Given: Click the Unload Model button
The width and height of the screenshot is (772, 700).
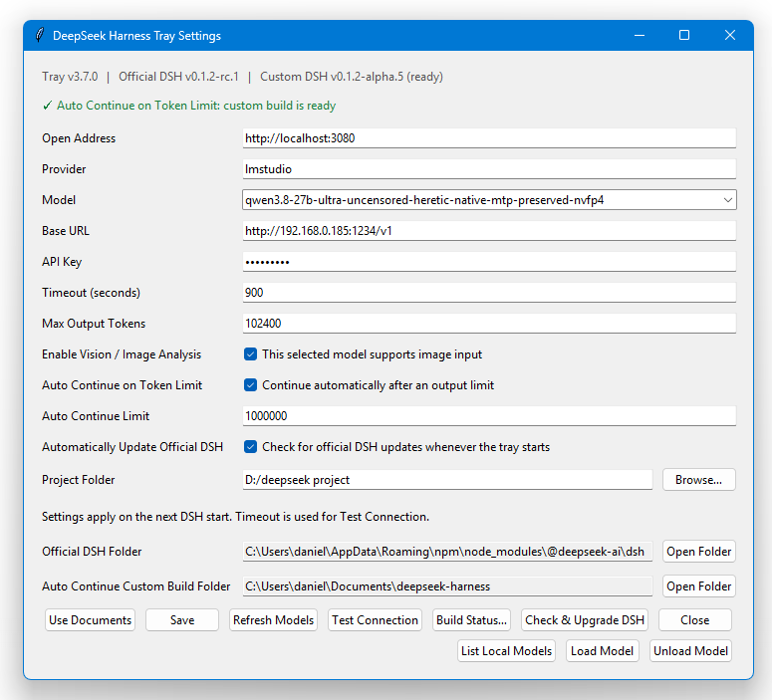Looking at the screenshot, I should point(690,651).
